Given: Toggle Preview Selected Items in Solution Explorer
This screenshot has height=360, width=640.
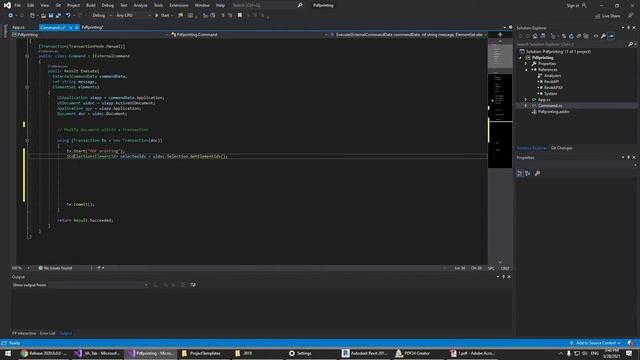Looking at the screenshot, I should 611,36.
